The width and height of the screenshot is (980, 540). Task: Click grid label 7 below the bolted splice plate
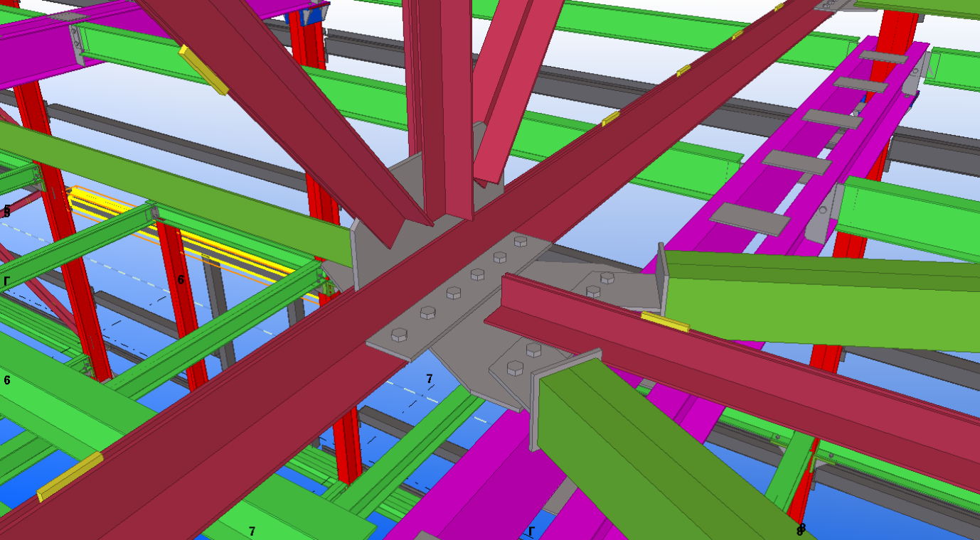[430, 379]
